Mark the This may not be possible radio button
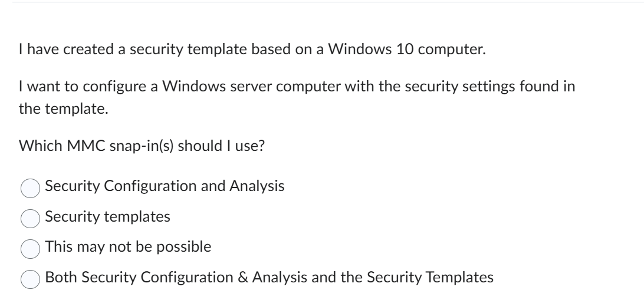The width and height of the screenshot is (644, 303). tap(31, 249)
